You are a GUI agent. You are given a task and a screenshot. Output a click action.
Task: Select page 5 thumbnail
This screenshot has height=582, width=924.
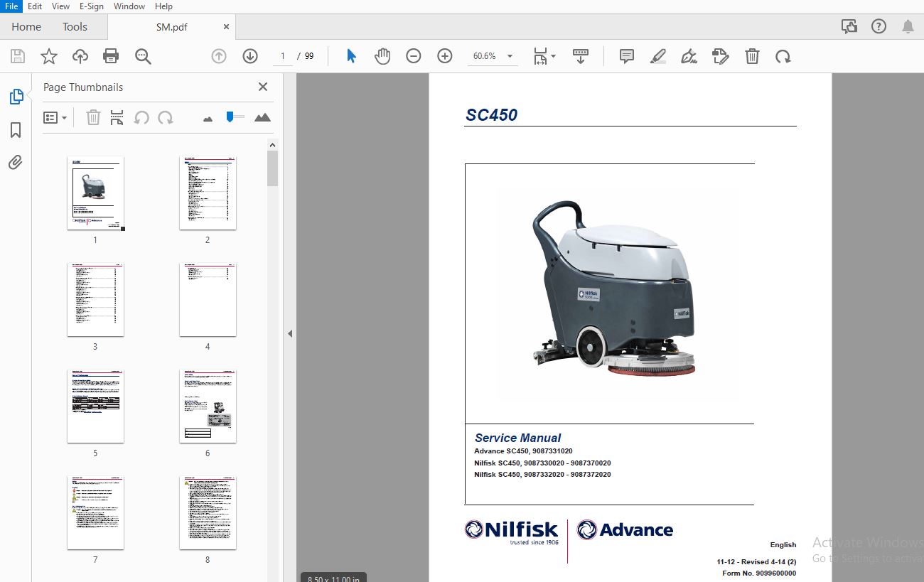pyautogui.click(x=95, y=406)
